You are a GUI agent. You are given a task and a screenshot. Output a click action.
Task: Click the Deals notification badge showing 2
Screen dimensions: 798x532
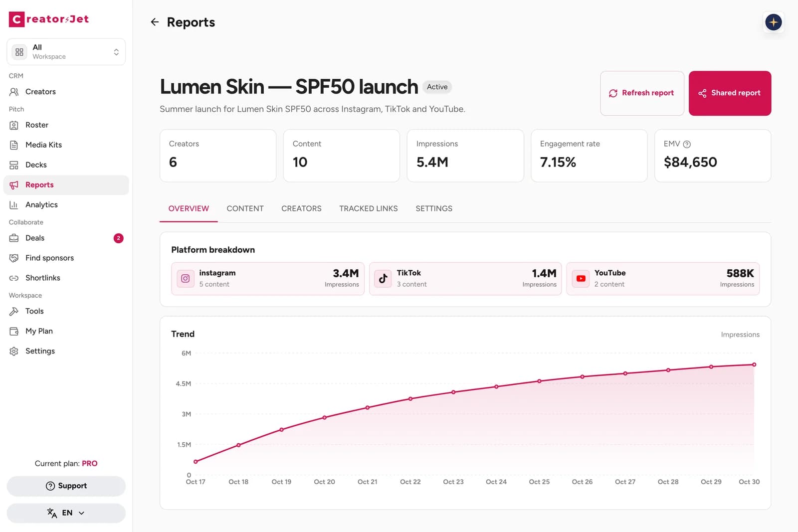tap(118, 238)
